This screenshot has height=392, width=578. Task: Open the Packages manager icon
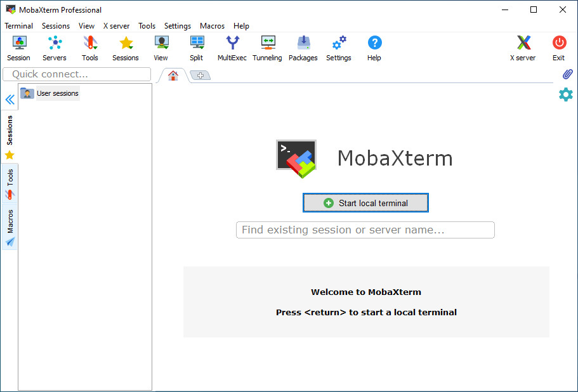point(303,48)
